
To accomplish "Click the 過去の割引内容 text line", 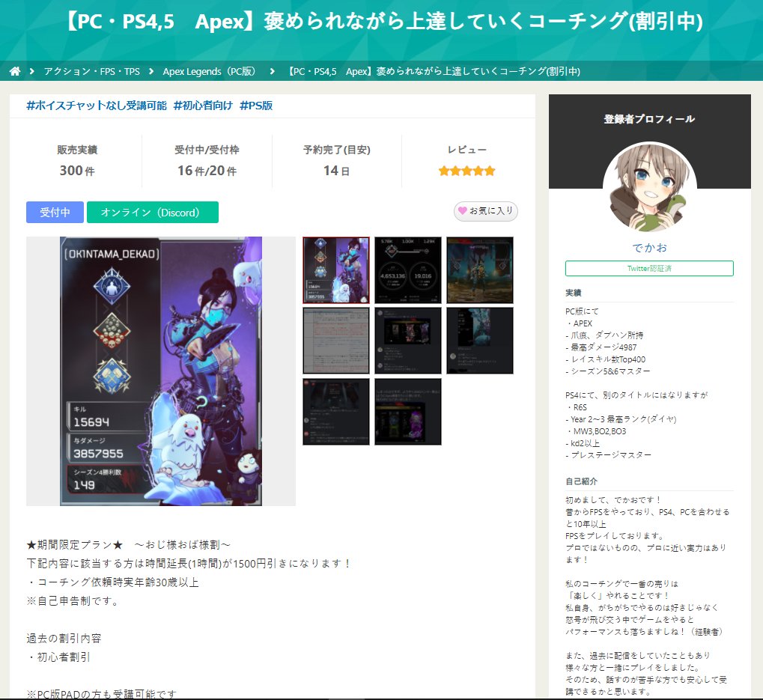I will (64, 638).
